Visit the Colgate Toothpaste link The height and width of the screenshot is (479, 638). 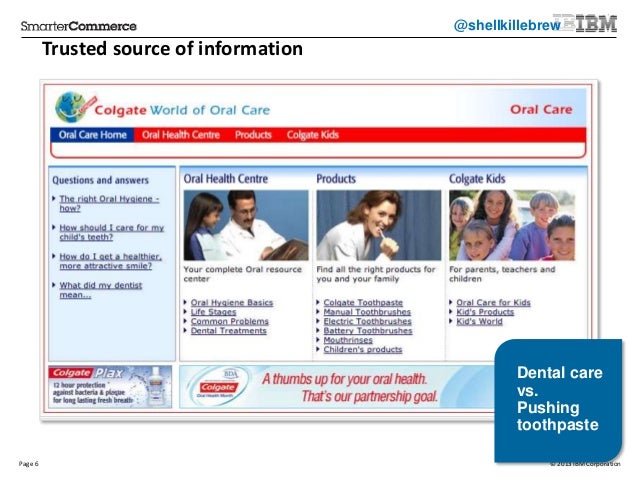click(363, 303)
